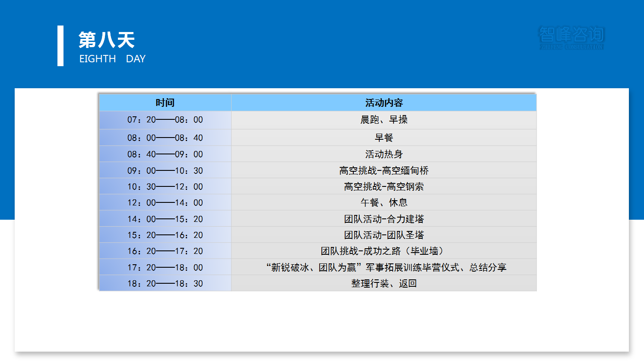This screenshot has height=362, width=644.
Task: Click the 团队活动-合力建塔 cell
Action: pyautogui.click(x=384, y=219)
